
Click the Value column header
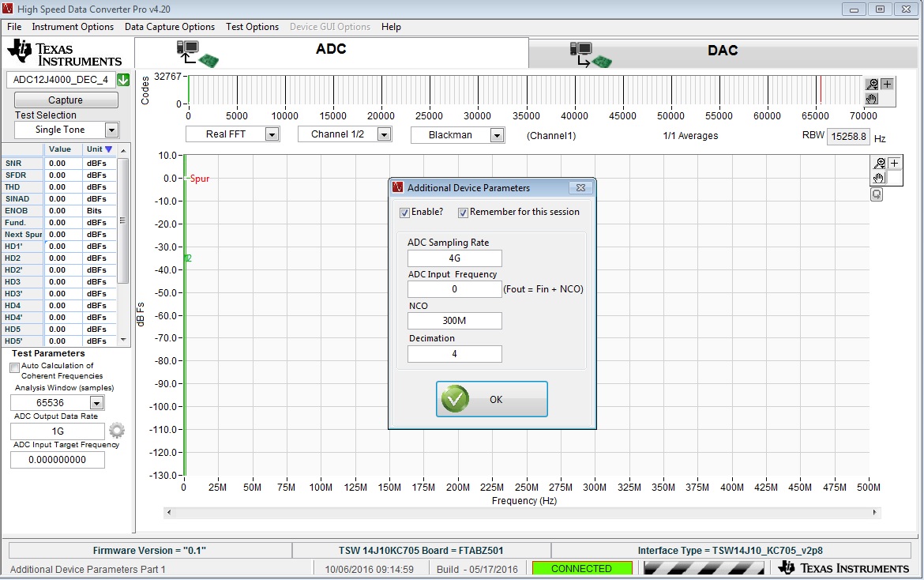coord(59,149)
